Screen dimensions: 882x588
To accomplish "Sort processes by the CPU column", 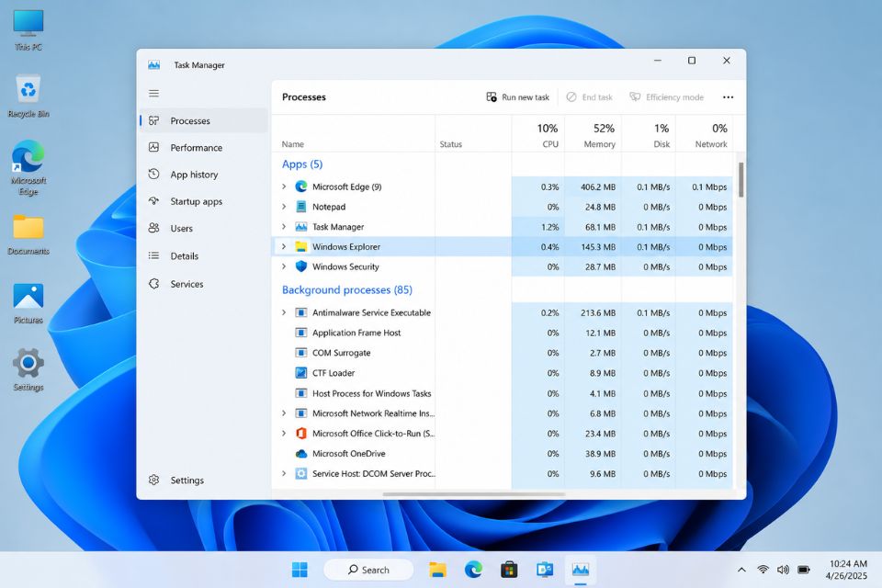I will click(x=538, y=134).
